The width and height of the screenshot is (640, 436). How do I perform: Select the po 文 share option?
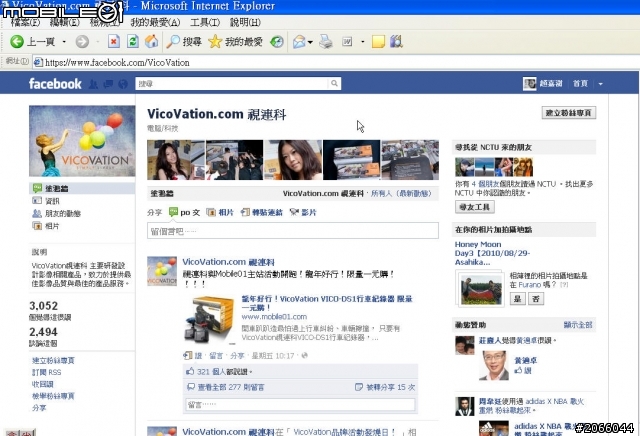coord(184,212)
